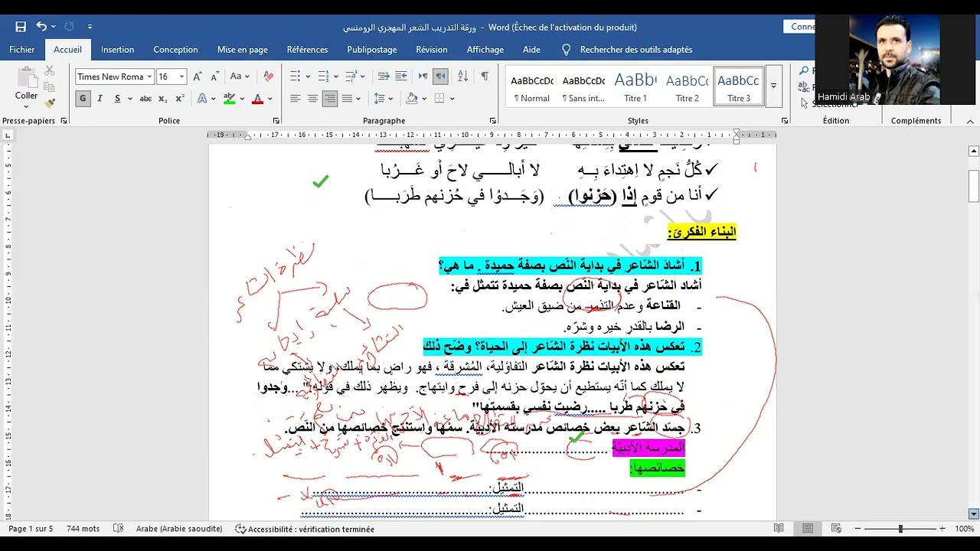
Task: Click the zoom out minus icon
Action: coord(857,529)
